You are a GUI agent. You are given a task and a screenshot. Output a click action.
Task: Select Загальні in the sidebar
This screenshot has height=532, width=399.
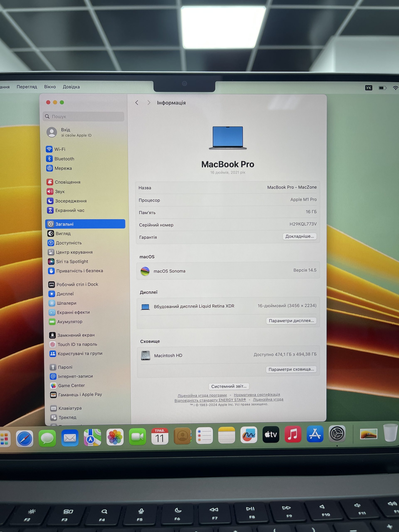pyautogui.click(x=85, y=224)
